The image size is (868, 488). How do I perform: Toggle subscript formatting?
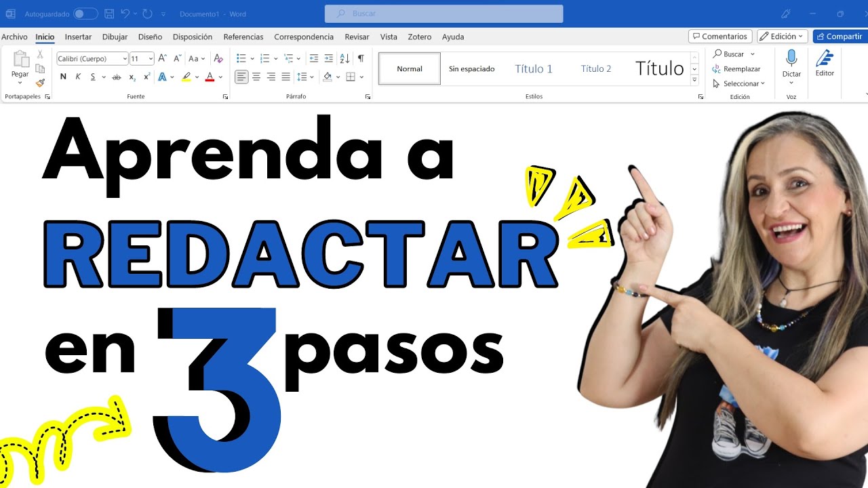[132, 77]
